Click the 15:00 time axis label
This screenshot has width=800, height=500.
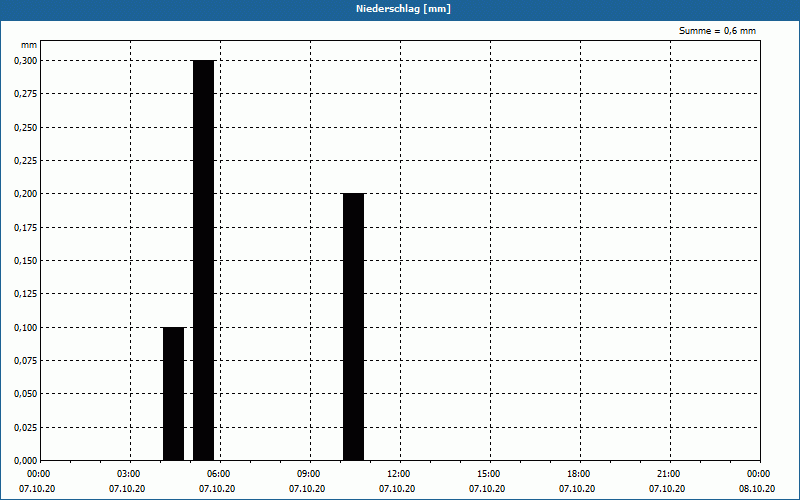click(x=489, y=474)
